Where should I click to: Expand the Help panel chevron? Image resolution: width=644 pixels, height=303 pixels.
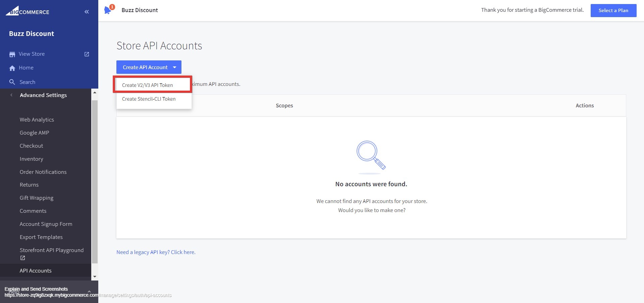point(89,291)
